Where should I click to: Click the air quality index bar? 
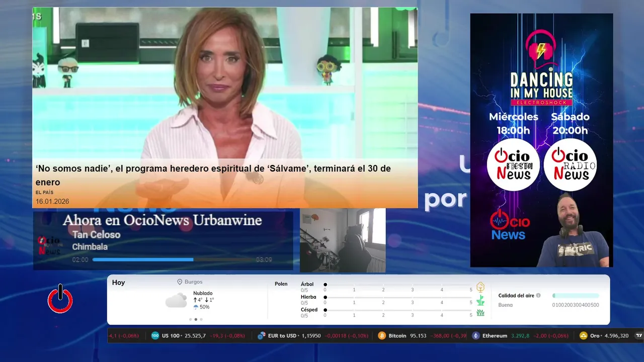point(576,296)
